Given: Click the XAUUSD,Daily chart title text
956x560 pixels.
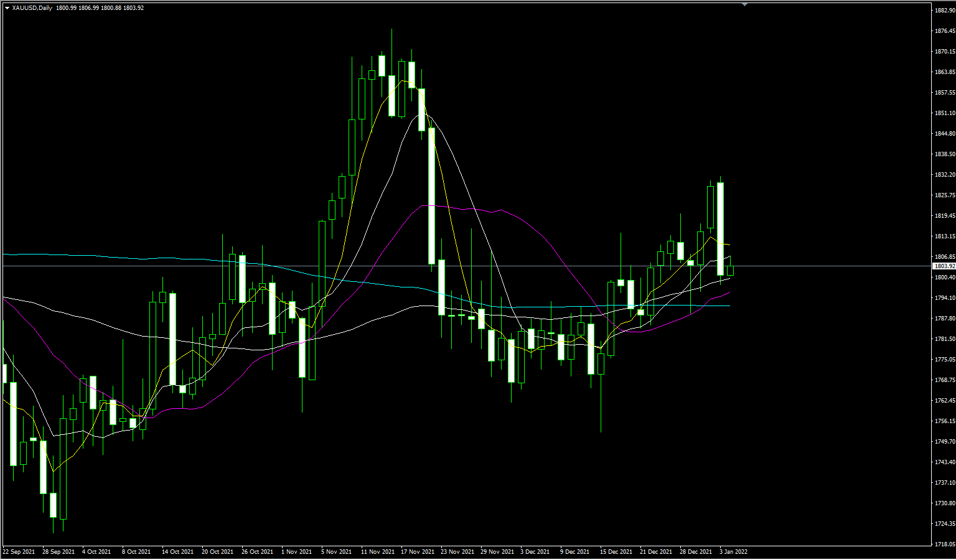Looking at the screenshot, I should pos(32,8).
